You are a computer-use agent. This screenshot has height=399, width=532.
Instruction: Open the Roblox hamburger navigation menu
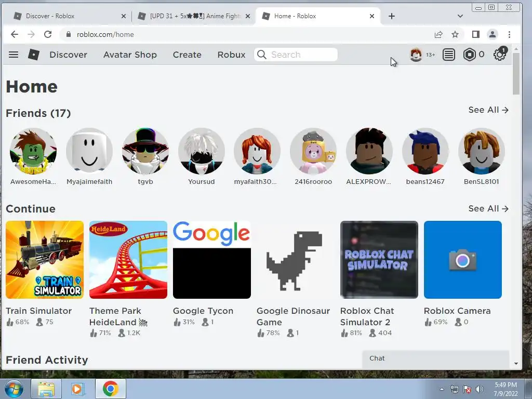[x=14, y=55]
